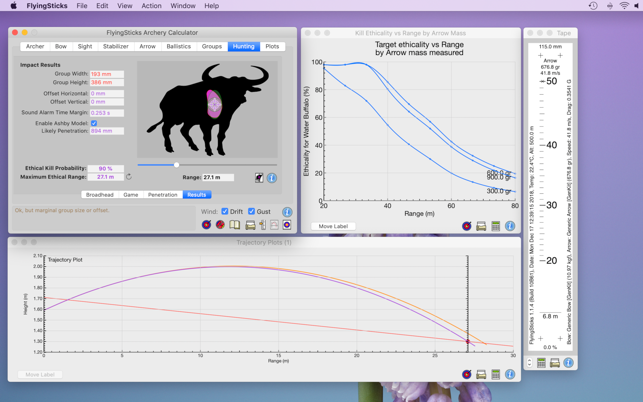Click the Group Width field 193 mm
Screen dimensions: 643x402
coord(107,74)
